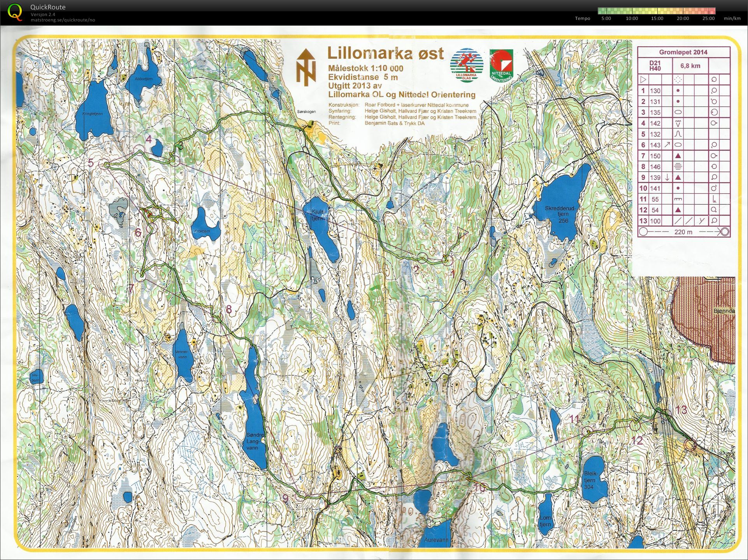Click the 'Ekvidistanse 5 m' text
The height and width of the screenshot is (560, 748).
pyautogui.click(x=363, y=77)
